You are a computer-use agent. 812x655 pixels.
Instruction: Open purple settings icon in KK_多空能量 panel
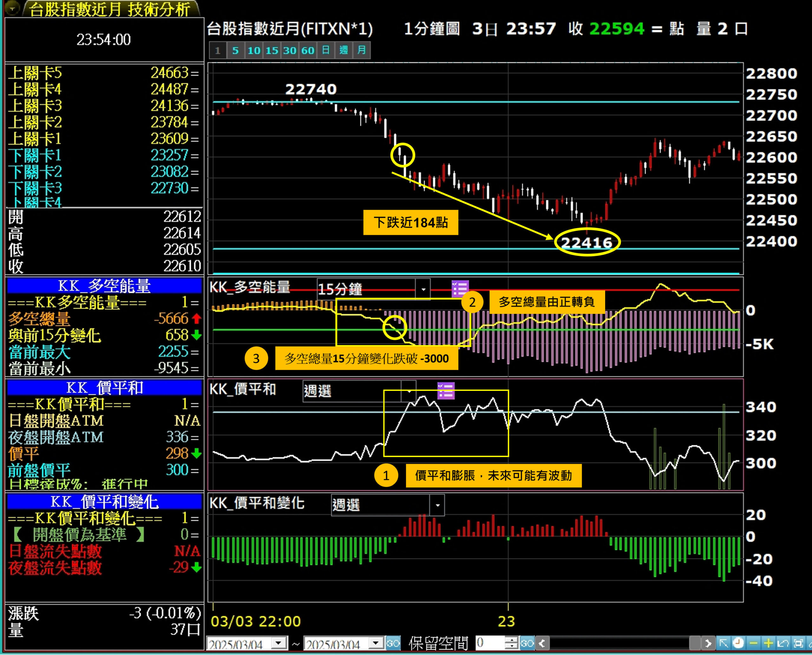460,289
